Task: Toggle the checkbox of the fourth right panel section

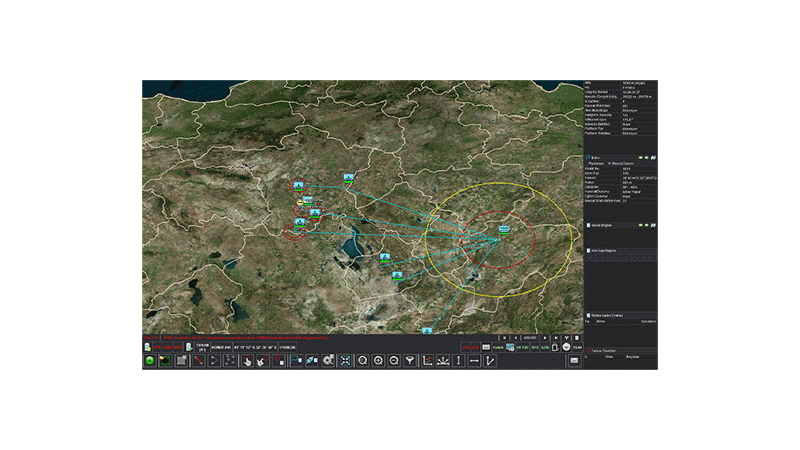Action: click(x=588, y=251)
